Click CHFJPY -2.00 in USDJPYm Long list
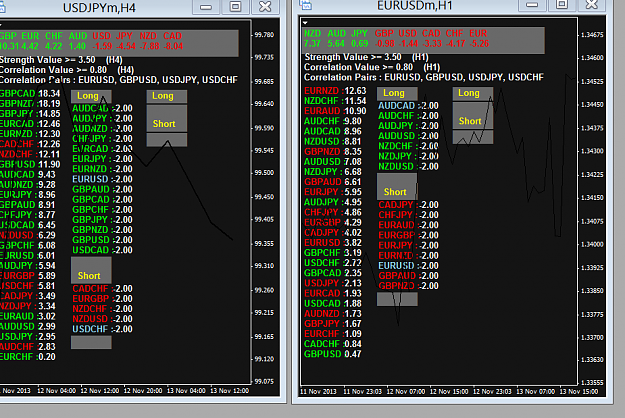Screen dimensions: 625x418 pos(102,139)
